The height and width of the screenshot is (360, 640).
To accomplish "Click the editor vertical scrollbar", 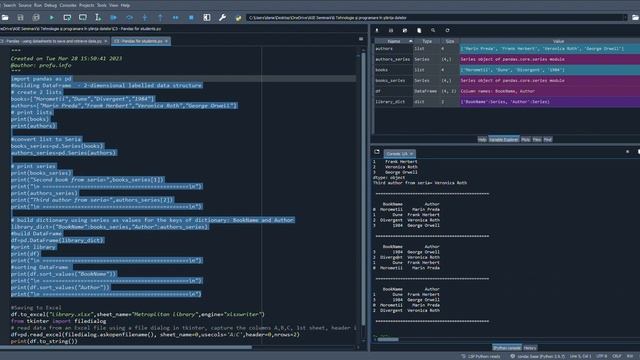I will (x=363, y=188).
